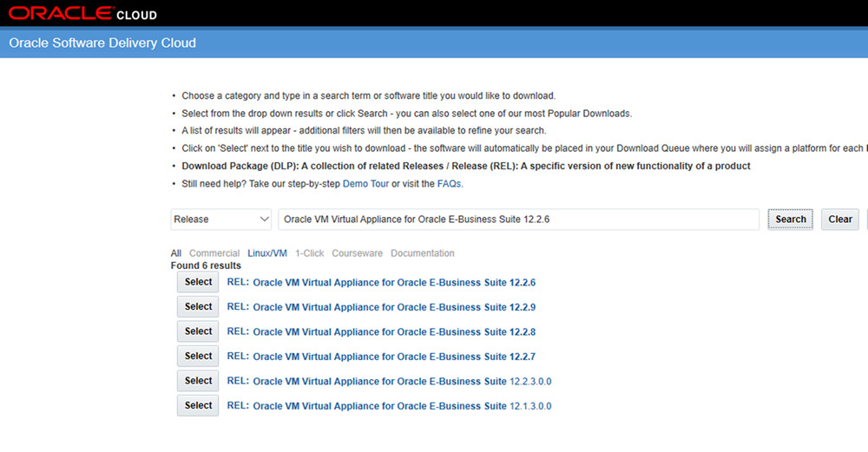Open the E-Business Suite 12.2.9 title link
This screenshot has height=452, width=868.
393,307
